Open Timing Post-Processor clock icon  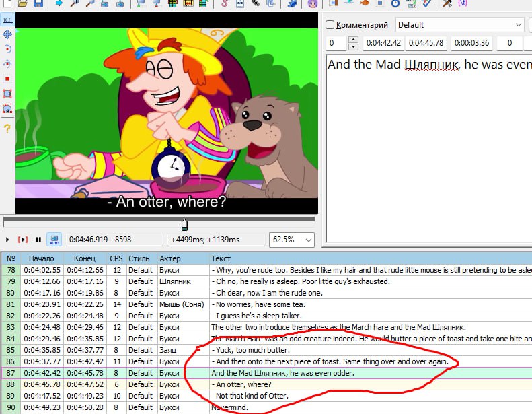click(395, 3)
